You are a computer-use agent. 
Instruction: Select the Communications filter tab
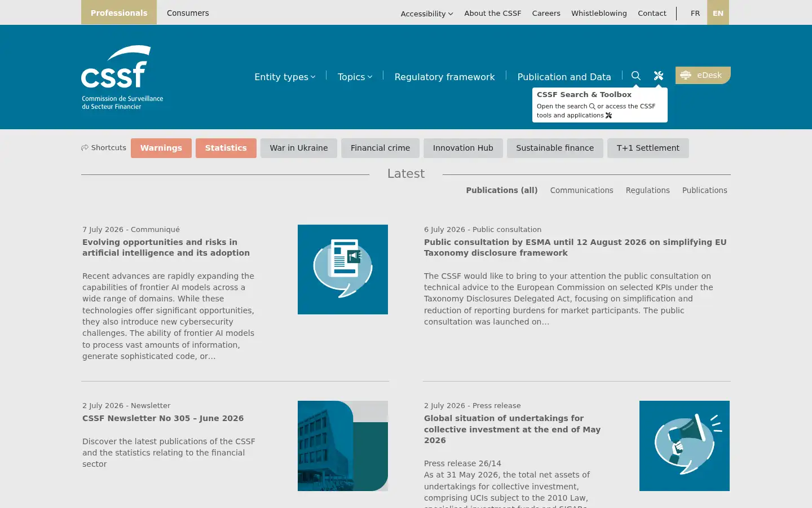[581, 190]
